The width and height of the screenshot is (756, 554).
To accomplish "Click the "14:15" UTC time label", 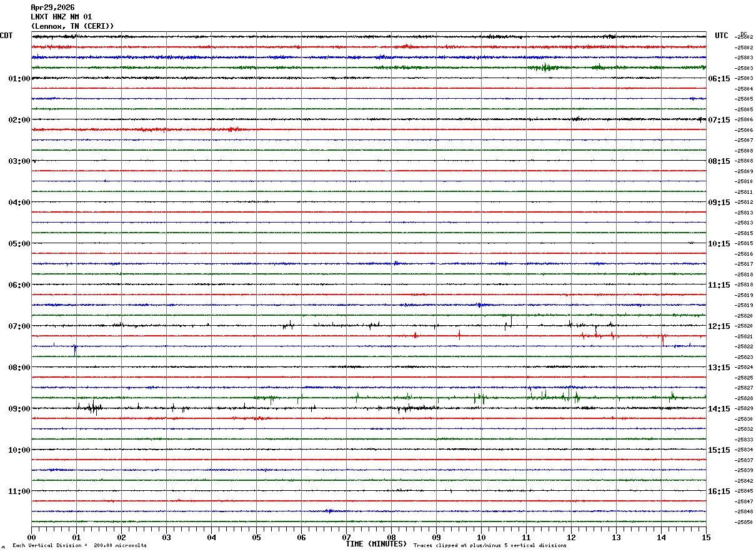I will (719, 409).
